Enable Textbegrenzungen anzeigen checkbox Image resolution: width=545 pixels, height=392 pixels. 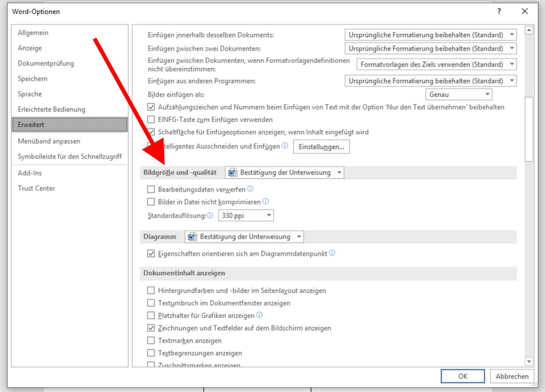(151, 353)
